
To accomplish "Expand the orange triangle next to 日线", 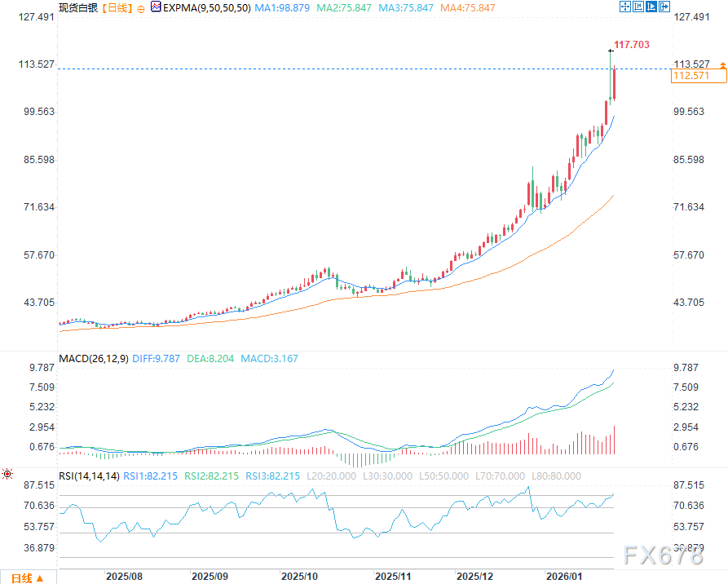I will tap(38, 578).
